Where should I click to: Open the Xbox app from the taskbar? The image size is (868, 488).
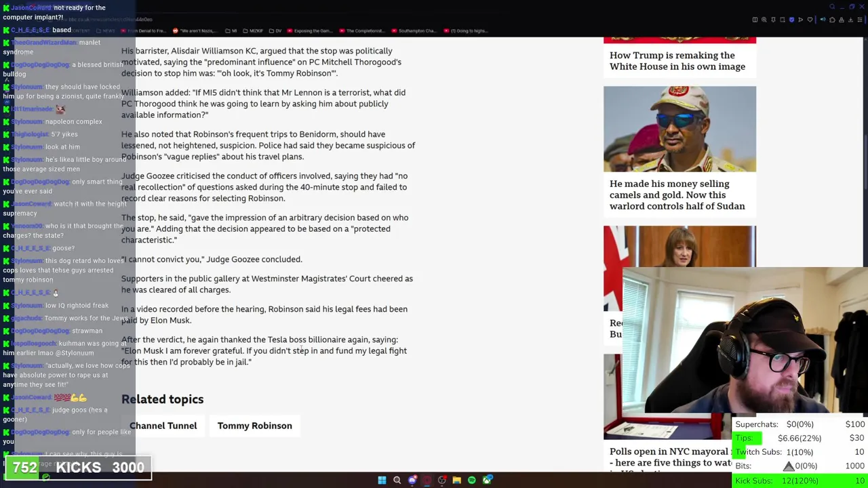point(487,481)
